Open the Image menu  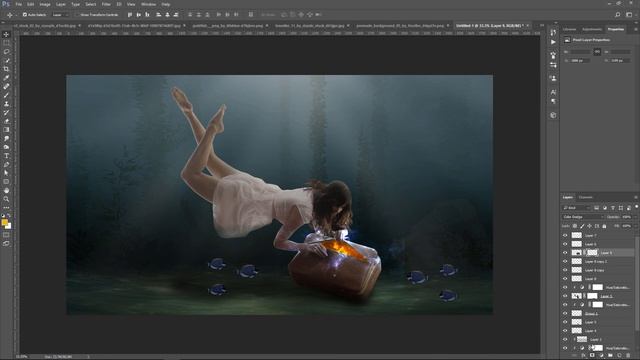coord(45,4)
